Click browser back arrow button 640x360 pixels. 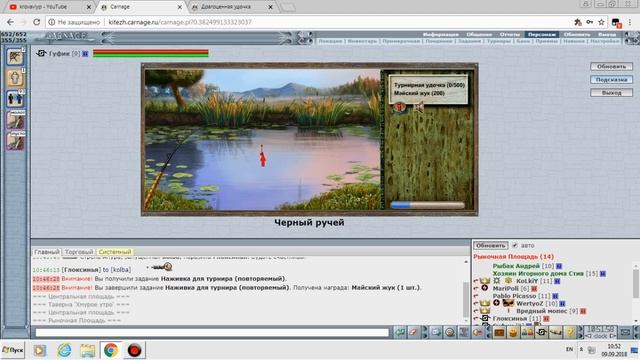click(x=10, y=22)
